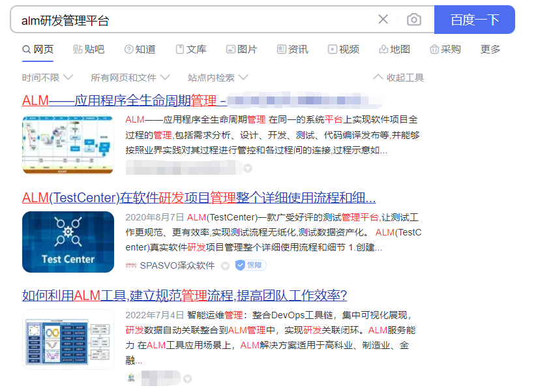This screenshot has height=392, width=538.
Task: Click the 2022年7月4日 date text
Action: point(155,315)
